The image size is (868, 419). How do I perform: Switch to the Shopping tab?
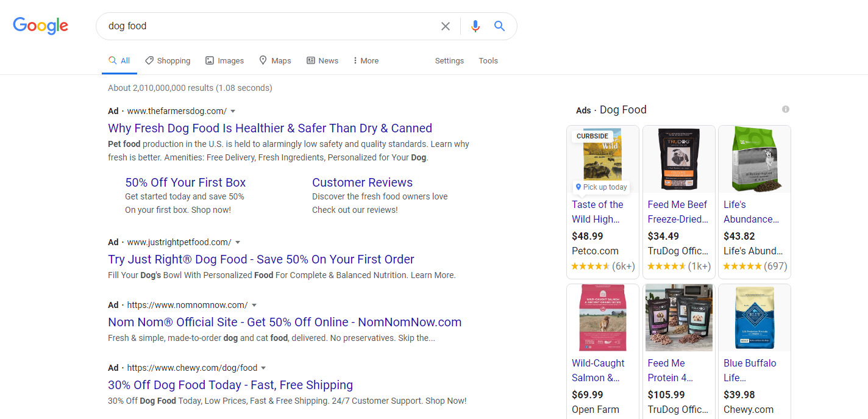(168, 60)
